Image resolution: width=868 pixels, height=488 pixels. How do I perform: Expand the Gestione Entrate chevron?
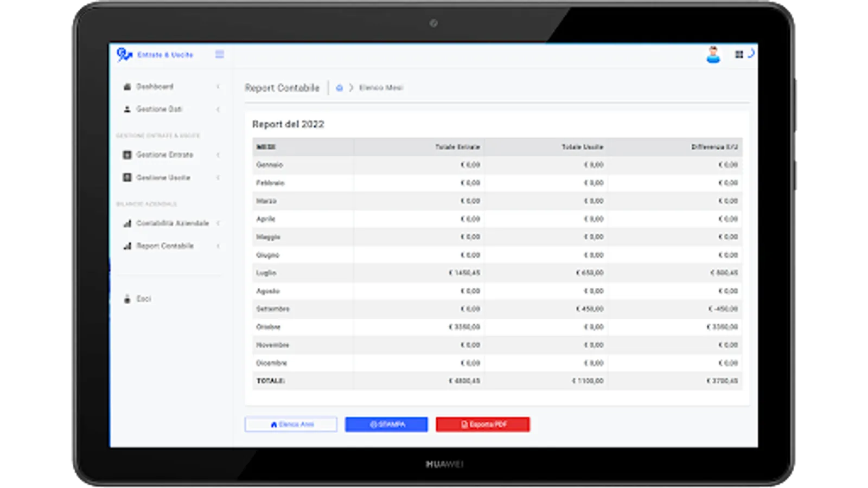click(218, 155)
